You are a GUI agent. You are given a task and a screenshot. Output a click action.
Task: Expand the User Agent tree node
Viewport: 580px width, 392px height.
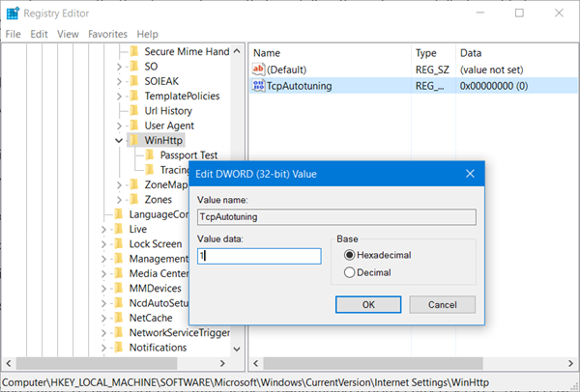[119, 126]
